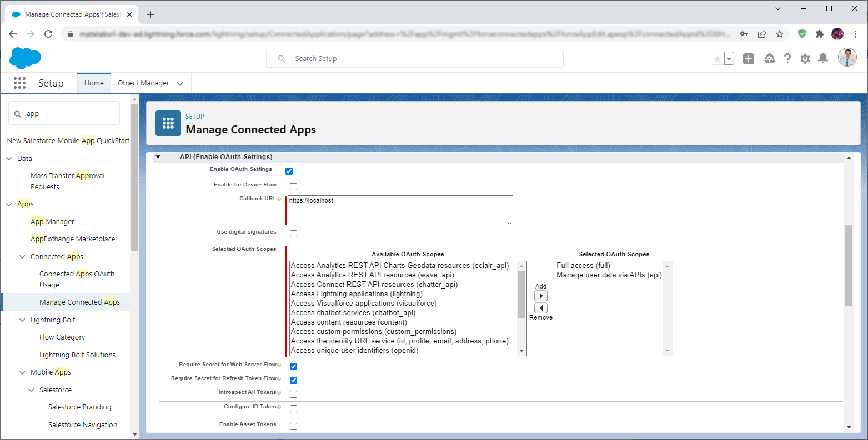Select Full access (full) scope
The width and height of the screenshot is (868, 440).
(583, 266)
